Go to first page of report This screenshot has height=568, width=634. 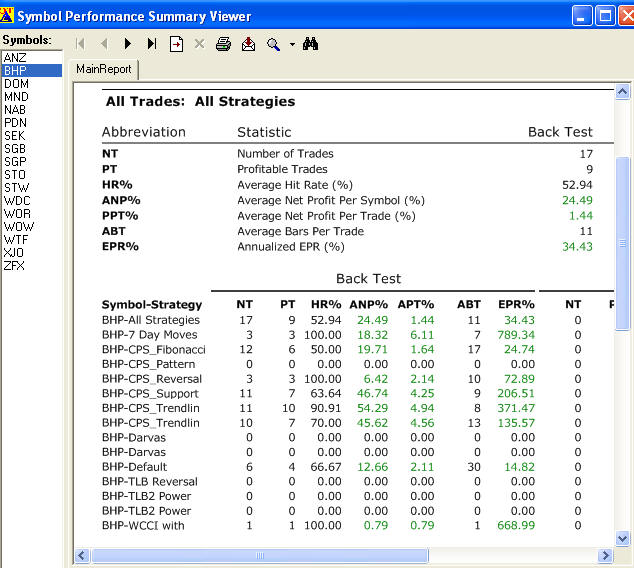[x=80, y=44]
